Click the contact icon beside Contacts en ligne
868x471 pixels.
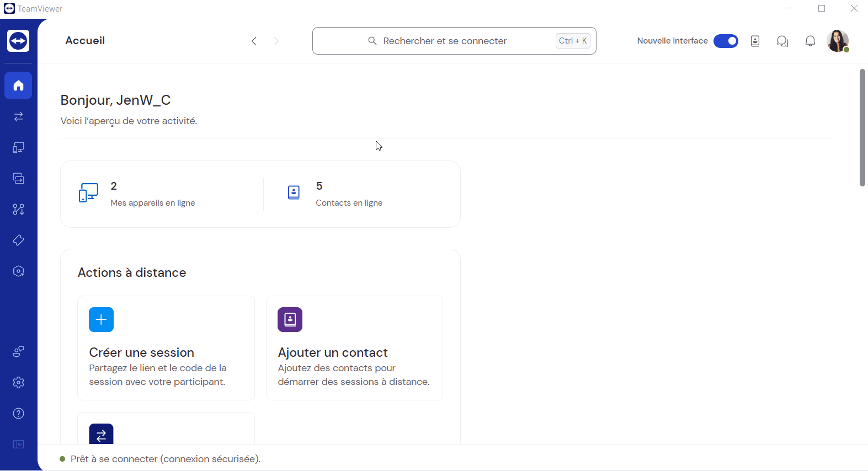(294, 192)
